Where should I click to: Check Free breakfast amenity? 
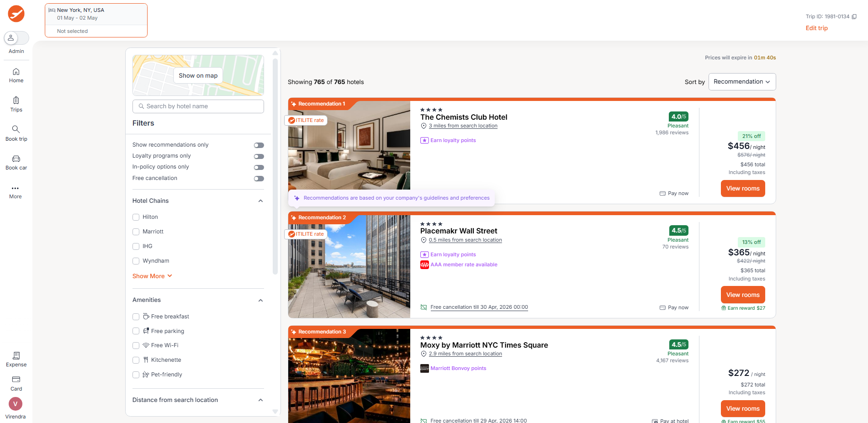pos(136,317)
